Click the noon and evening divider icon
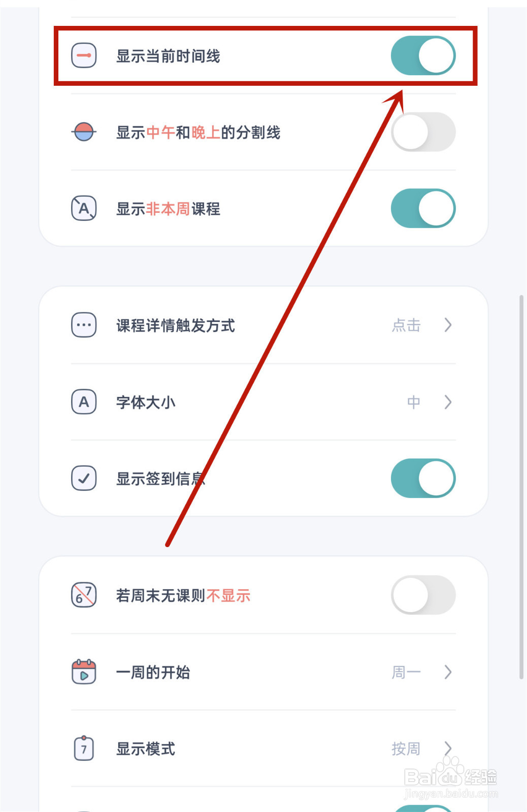The width and height of the screenshot is (527, 812). point(84,132)
